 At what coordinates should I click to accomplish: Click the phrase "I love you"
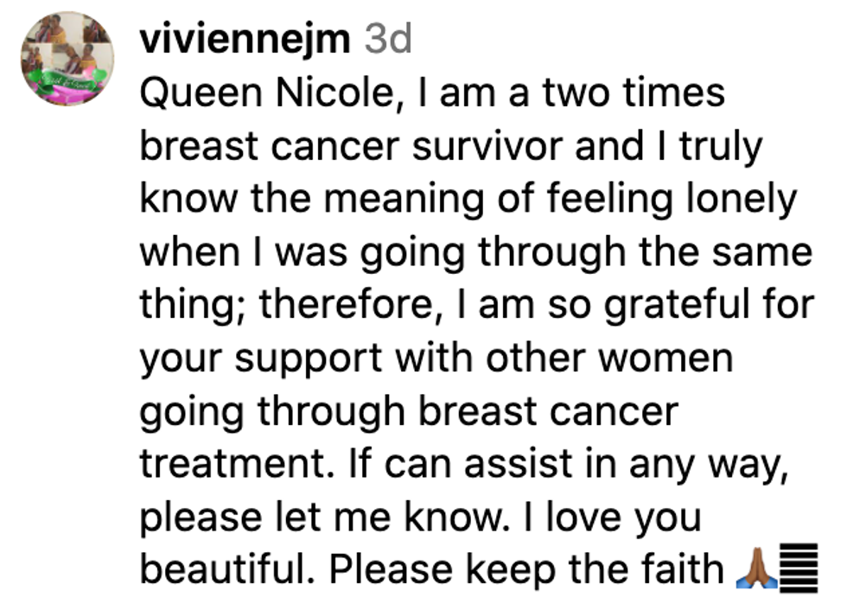coord(597,518)
